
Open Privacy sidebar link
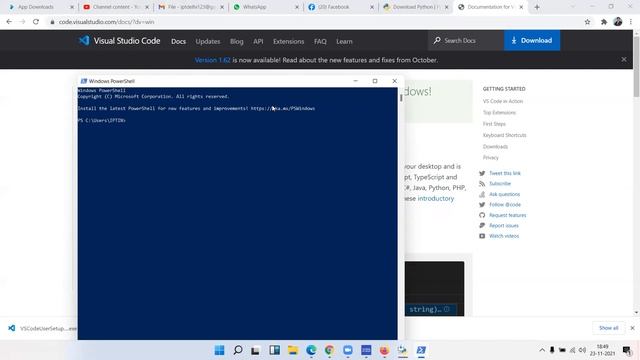click(491, 158)
